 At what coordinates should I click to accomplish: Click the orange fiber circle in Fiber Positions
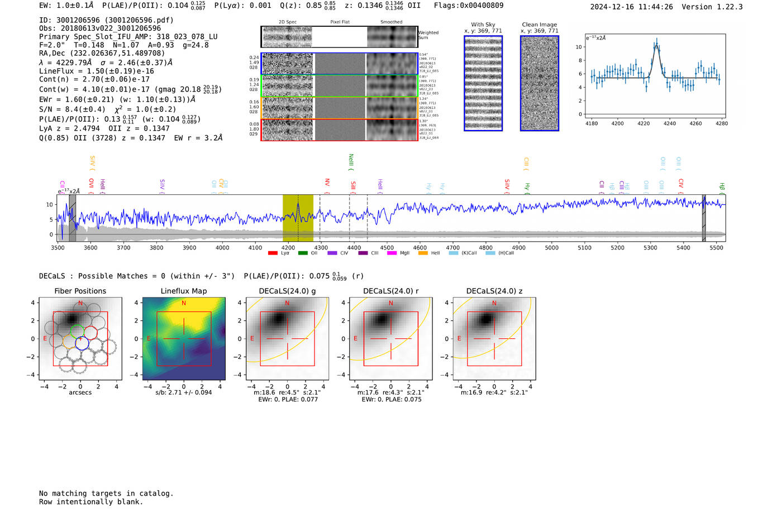click(x=70, y=341)
